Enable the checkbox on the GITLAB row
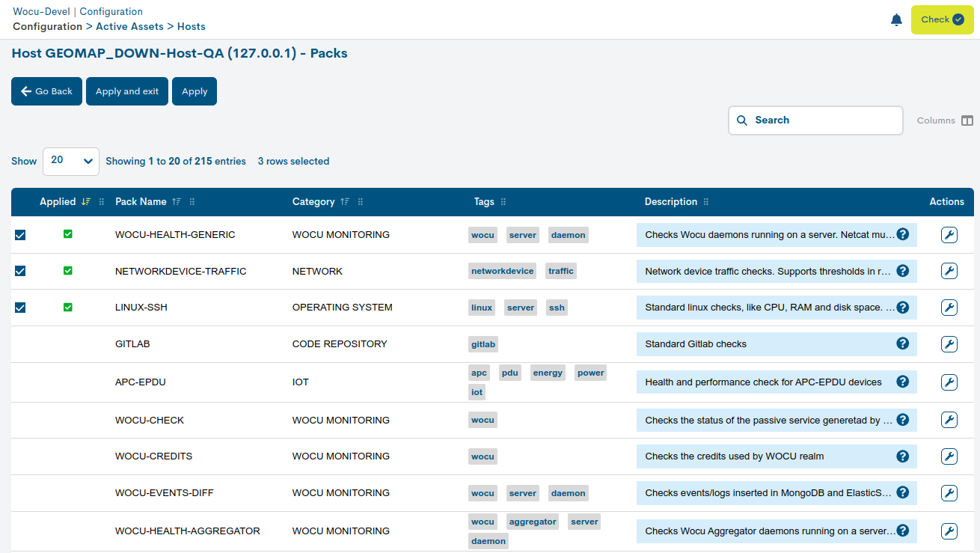The image size is (980, 553). coord(20,343)
